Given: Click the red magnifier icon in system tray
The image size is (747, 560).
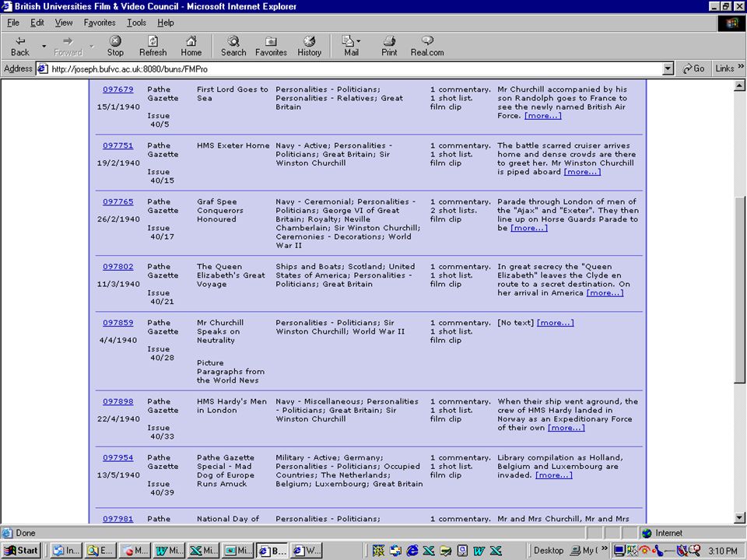Looking at the screenshot, I should [695, 551].
